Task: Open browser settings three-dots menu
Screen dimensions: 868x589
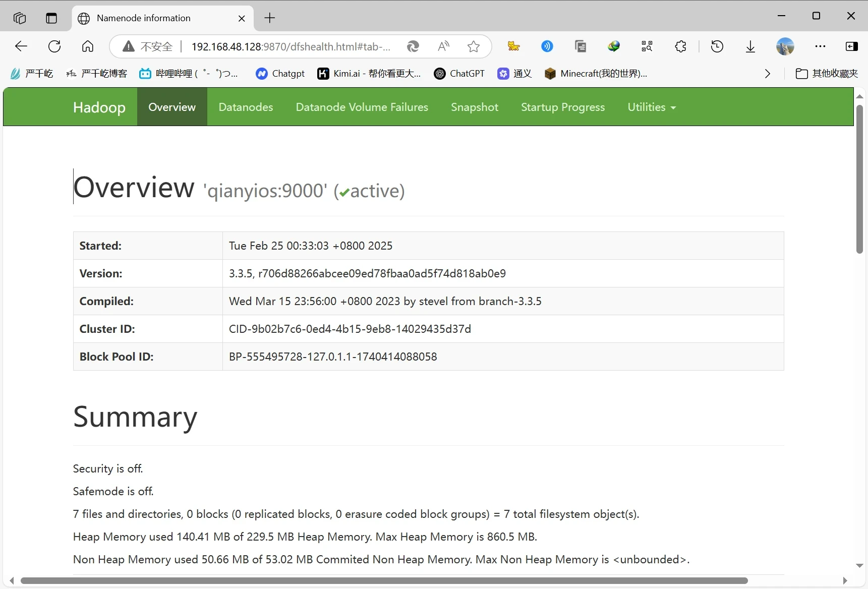Action: (820, 46)
